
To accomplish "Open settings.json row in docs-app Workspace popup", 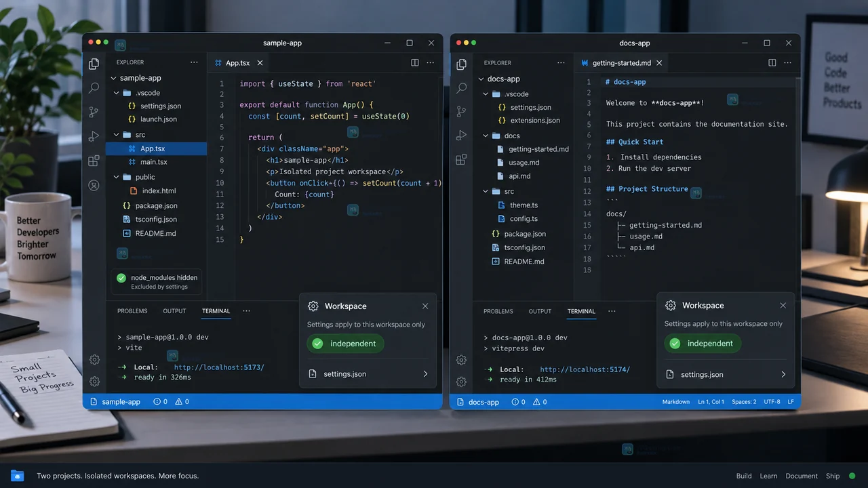I will point(725,374).
